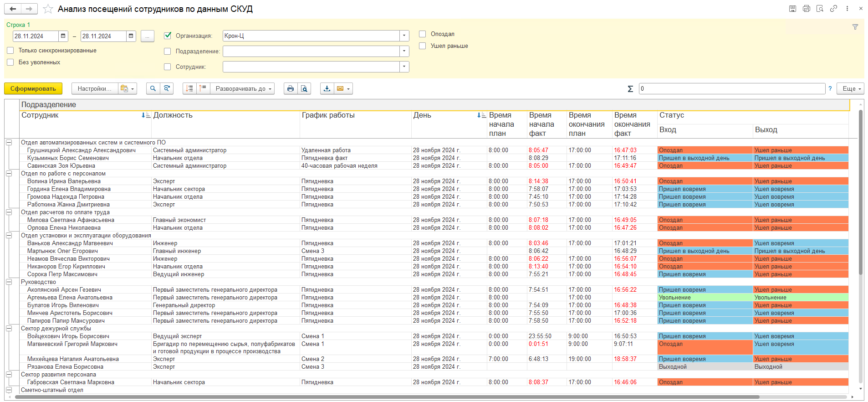Enable the Без уволенных checkbox

10,62
